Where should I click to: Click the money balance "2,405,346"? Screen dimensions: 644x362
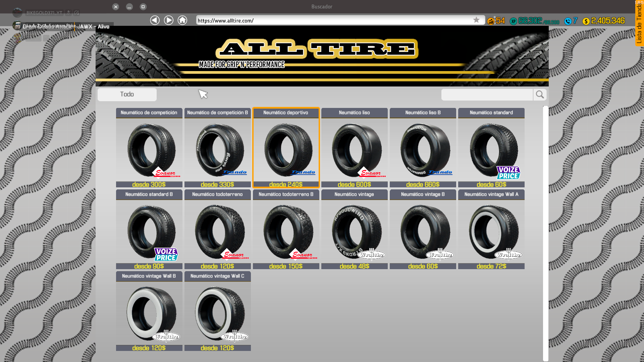(x=608, y=21)
